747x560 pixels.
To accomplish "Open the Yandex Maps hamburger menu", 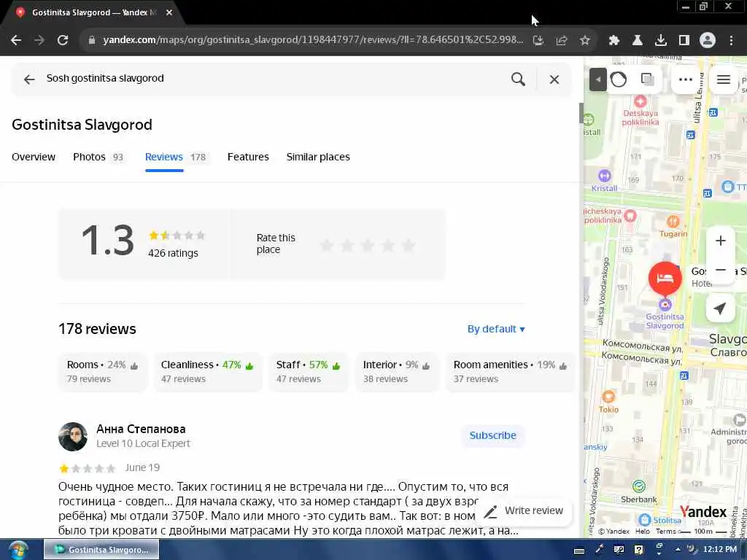I will click(x=723, y=79).
